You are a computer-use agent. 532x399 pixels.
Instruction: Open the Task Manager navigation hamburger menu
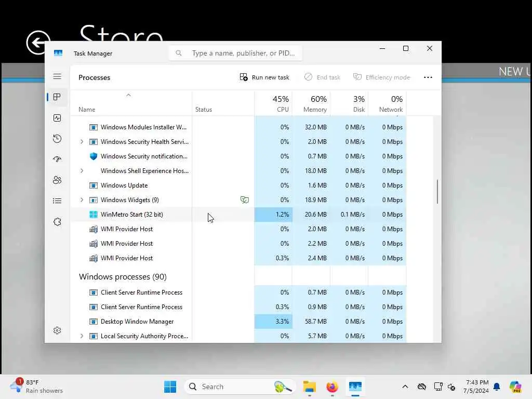pos(57,76)
